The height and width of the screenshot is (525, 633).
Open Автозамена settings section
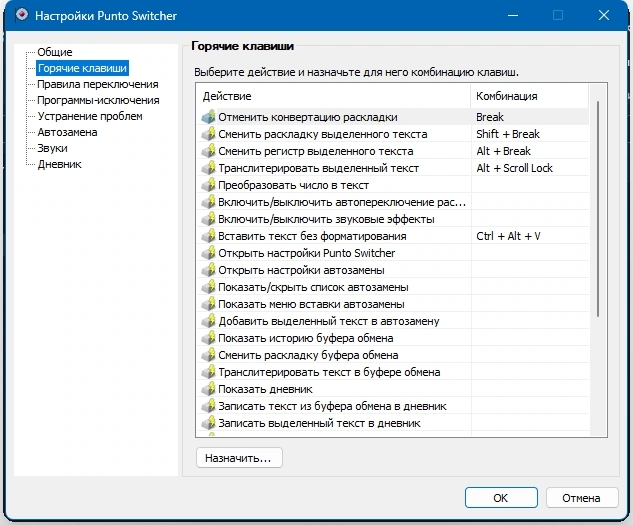pyautogui.click(x=67, y=132)
